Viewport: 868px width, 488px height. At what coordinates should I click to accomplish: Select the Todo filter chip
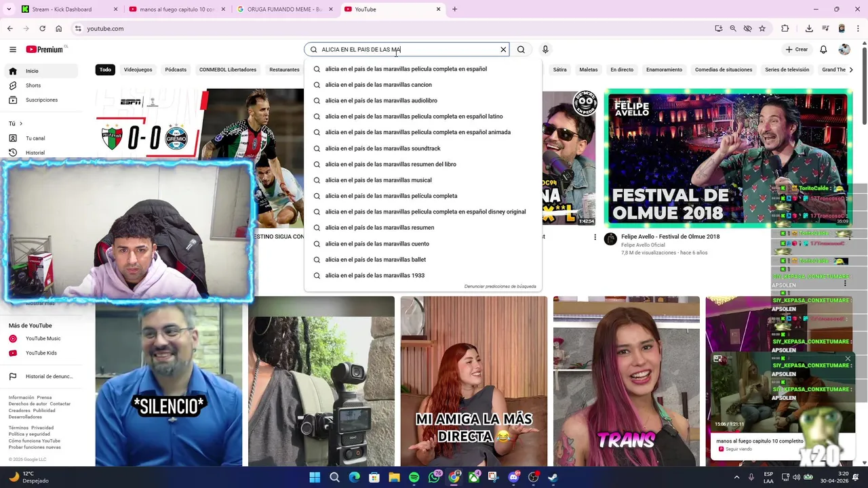105,70
